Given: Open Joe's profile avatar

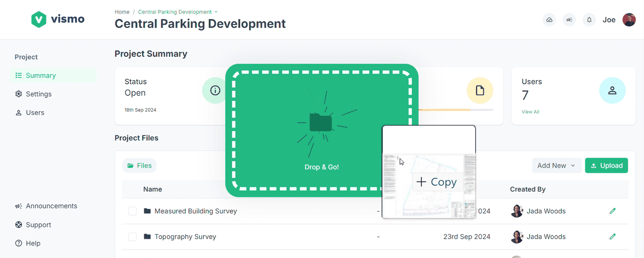Looking at the screenshot, I should pos(629,20).
